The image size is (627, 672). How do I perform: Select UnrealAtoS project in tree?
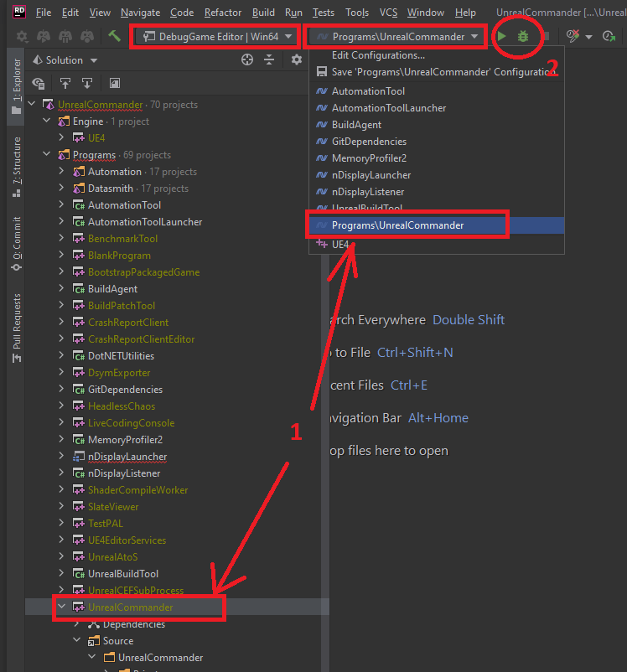pyautogui.click(x=113, y=556)
